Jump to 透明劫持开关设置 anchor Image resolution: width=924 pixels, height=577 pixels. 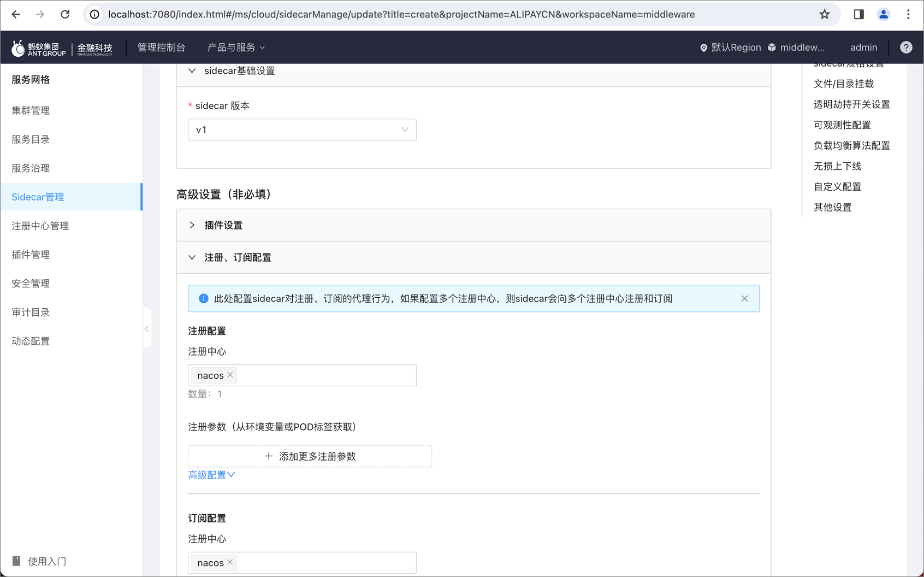tap(851, 104)
